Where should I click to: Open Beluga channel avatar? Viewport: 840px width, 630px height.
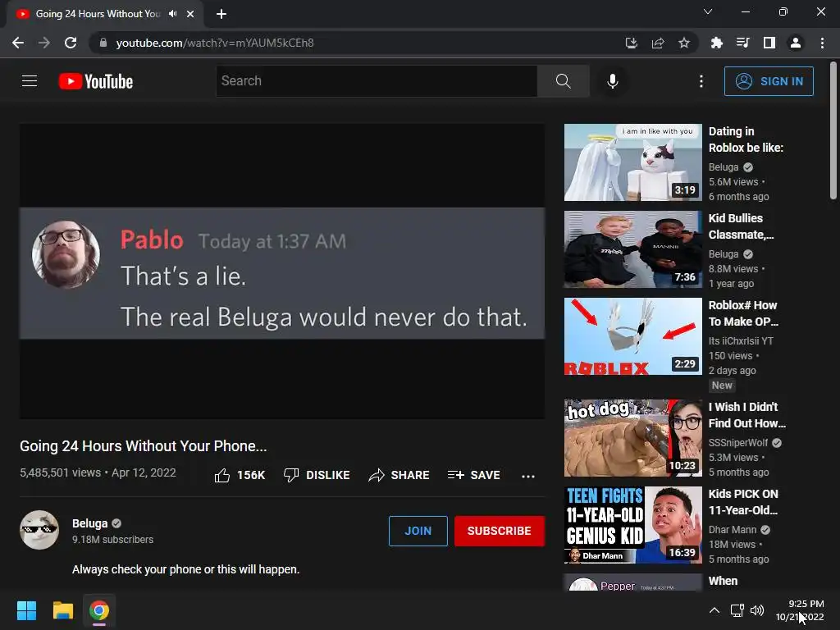39,530
